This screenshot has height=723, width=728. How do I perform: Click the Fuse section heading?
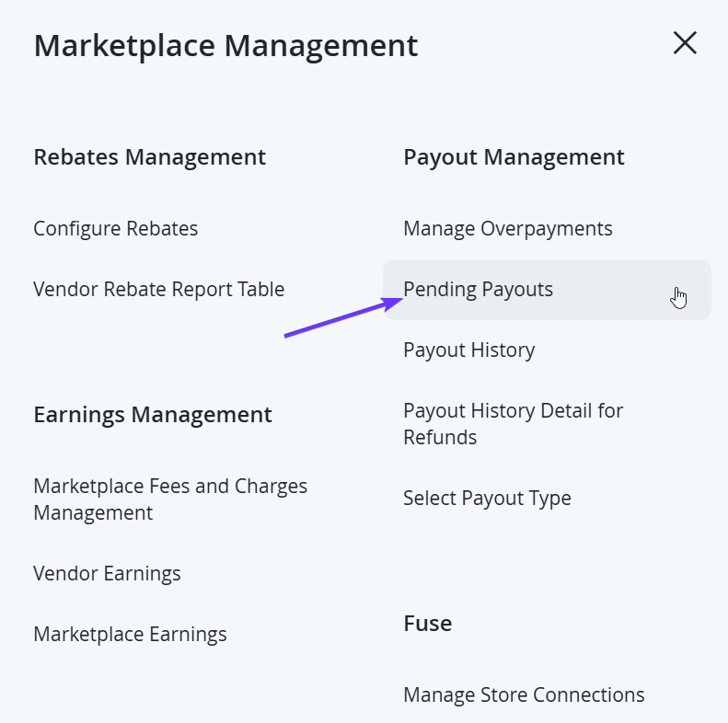(428, 624)
